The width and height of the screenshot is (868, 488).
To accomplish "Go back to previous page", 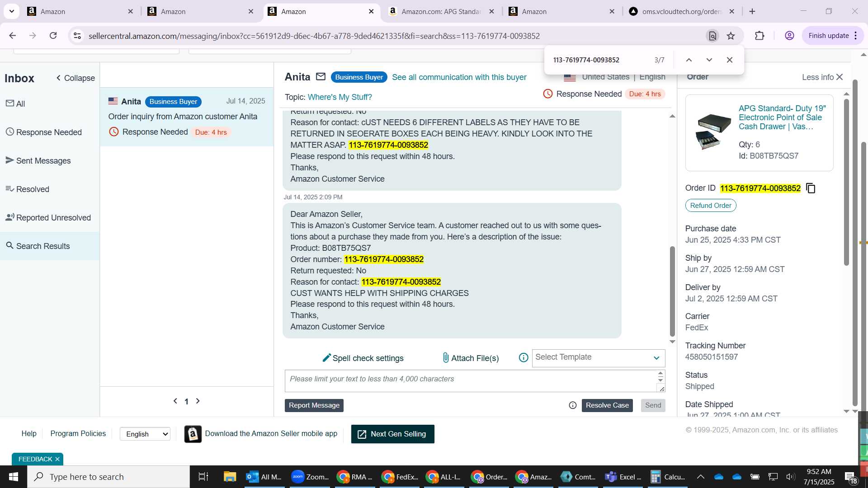I will [x=13, y=36].
